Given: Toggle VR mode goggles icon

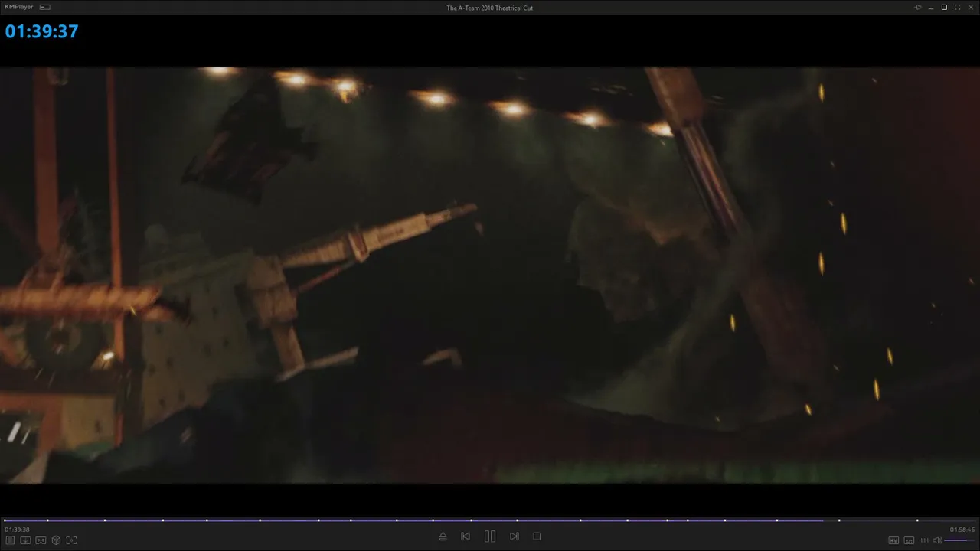Looking at the screenshot, I should pyautogui.click(x=41, y=540).
